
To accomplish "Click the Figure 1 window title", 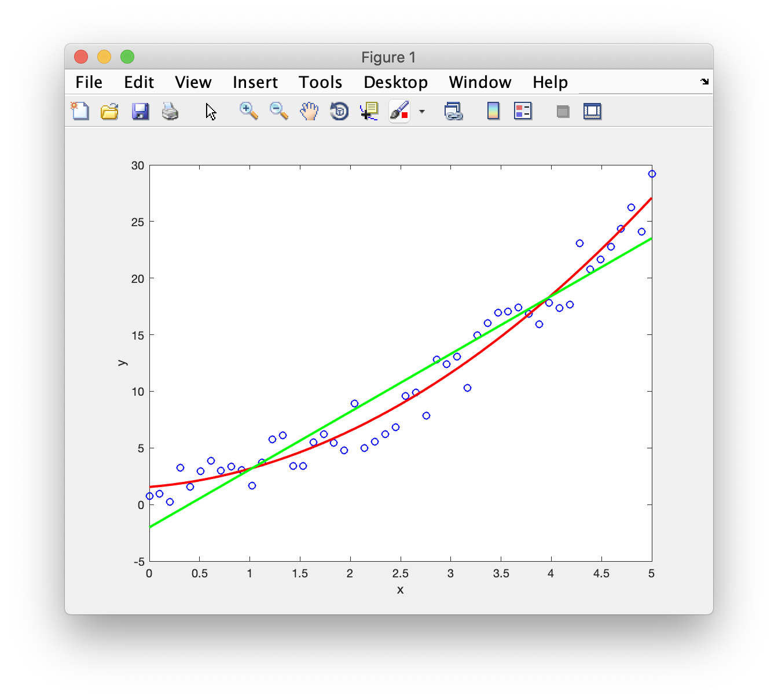I will click(388, 57).
